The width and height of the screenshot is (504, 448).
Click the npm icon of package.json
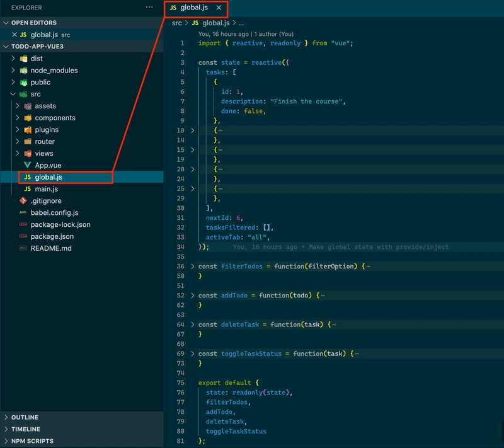(23, 236)
